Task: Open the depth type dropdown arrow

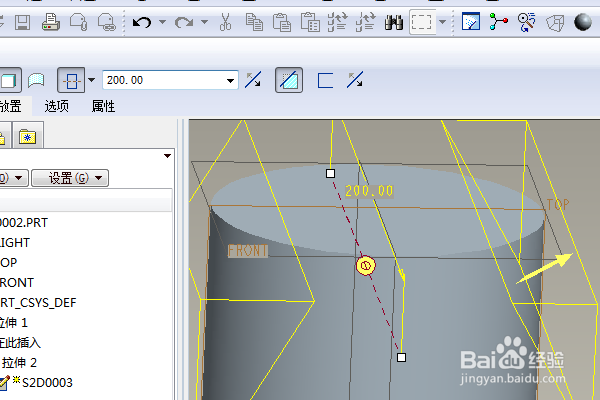Action: (x=91, y=80)
